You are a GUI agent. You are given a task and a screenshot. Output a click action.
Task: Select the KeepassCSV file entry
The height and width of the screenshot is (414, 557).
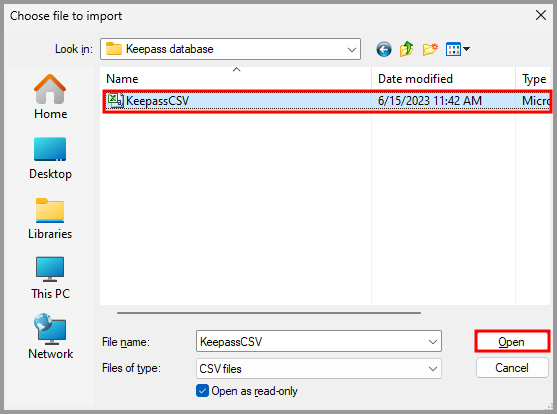[327, 101]
